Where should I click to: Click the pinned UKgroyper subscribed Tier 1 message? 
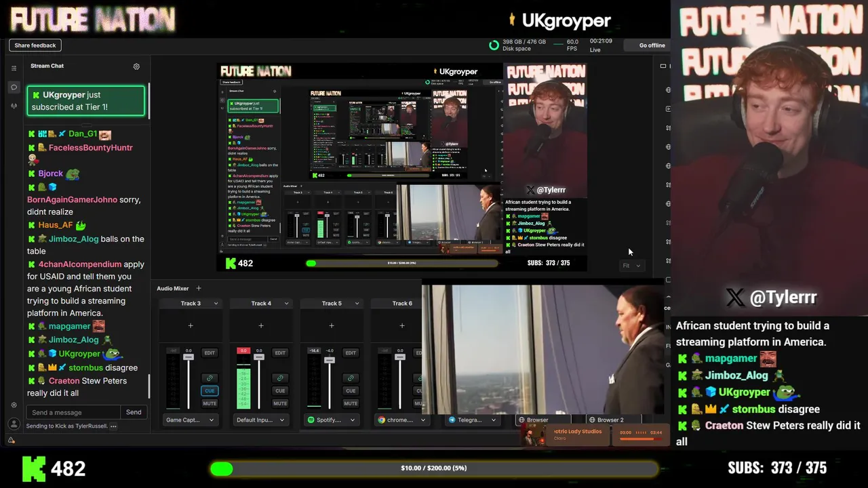point(86,100)
